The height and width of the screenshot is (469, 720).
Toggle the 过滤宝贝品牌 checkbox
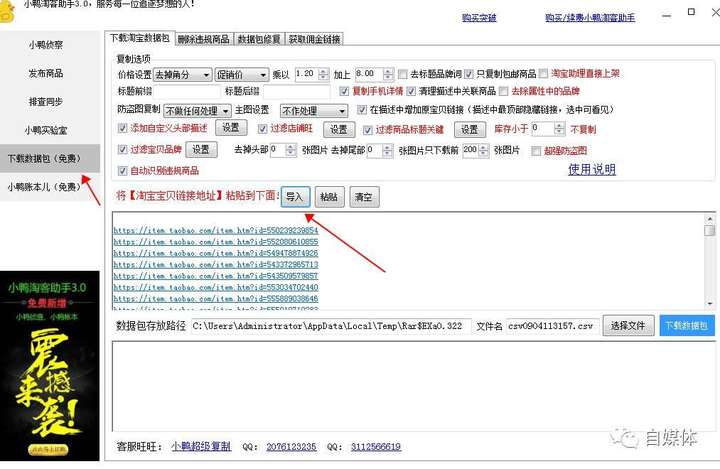point(122,149)
